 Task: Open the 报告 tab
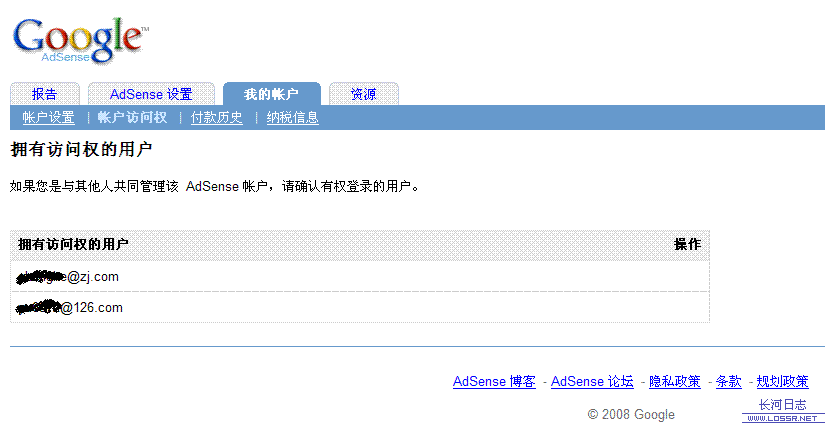click(x=45, y=94)
